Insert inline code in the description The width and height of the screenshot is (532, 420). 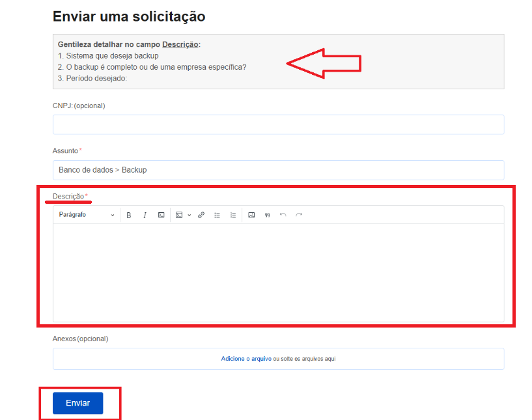pos(161,215)
